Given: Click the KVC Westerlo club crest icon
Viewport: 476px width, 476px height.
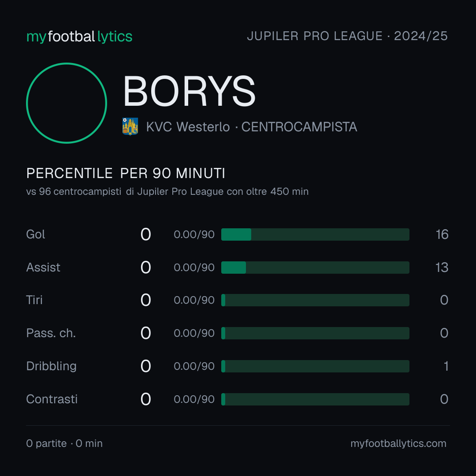Looking at the screenshot, I should click(130, 126).
